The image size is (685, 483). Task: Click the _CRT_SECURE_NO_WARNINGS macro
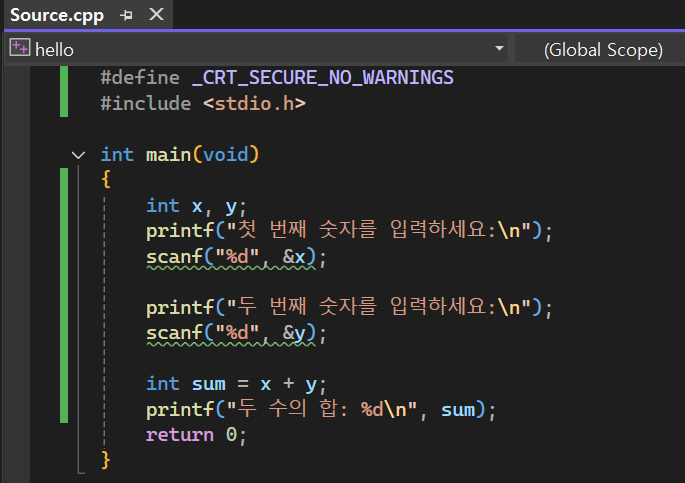point(322,78)
